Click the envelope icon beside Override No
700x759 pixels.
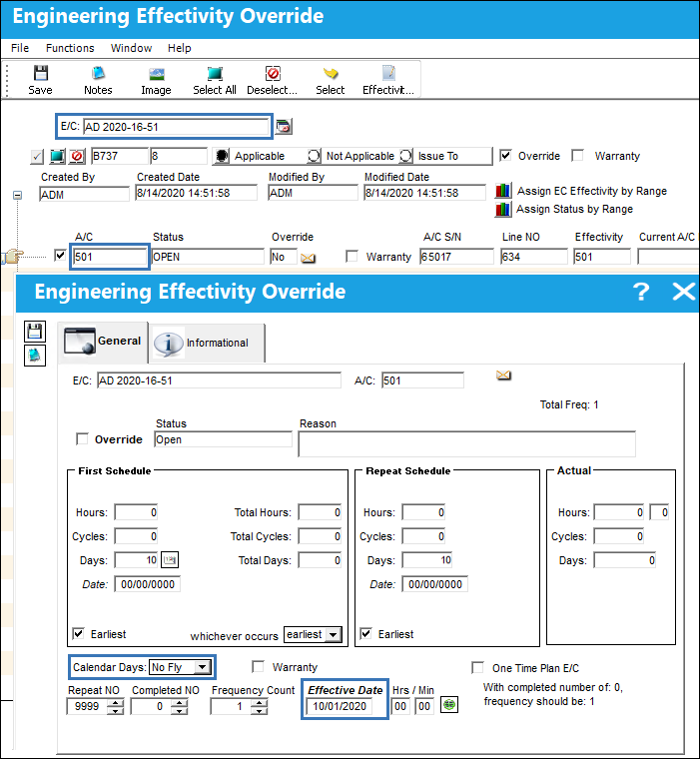click(x=308, y=258)
